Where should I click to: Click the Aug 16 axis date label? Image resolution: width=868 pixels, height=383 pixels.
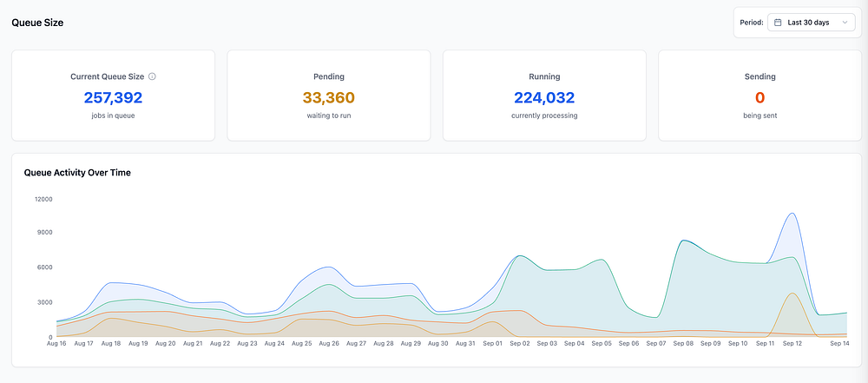(x=56, y=344)
